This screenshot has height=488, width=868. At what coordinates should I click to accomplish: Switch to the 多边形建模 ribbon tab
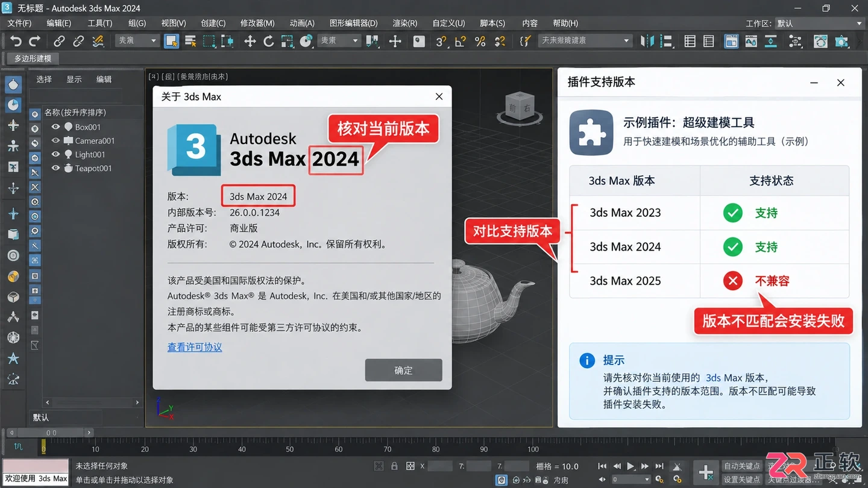point(33,58)
